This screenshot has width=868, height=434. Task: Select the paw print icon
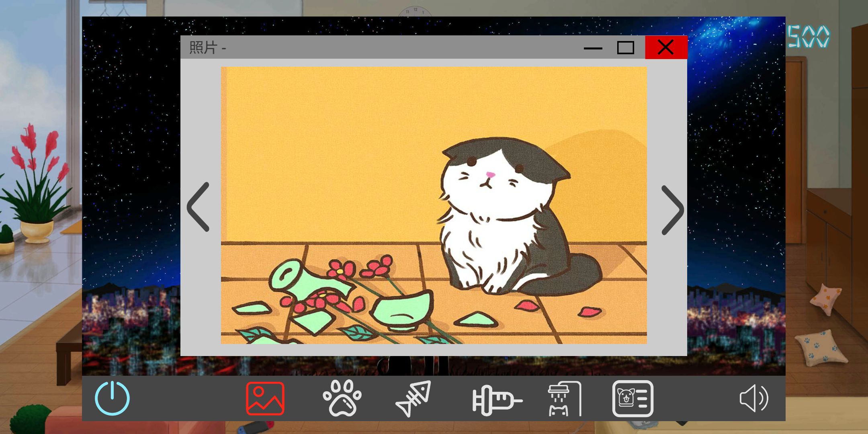pos(342,398)
